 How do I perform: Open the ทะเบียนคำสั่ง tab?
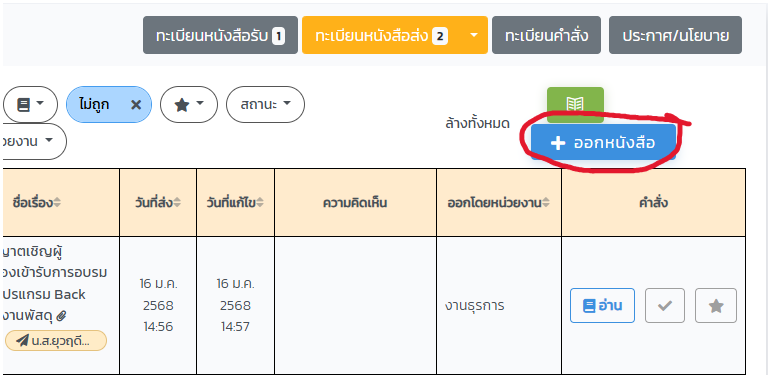tap(546, 35)
